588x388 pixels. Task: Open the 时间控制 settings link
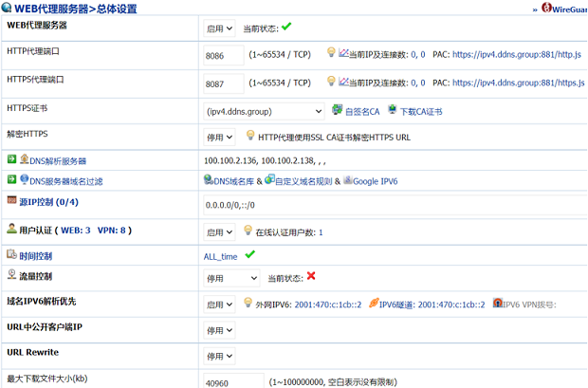point(35,256)
